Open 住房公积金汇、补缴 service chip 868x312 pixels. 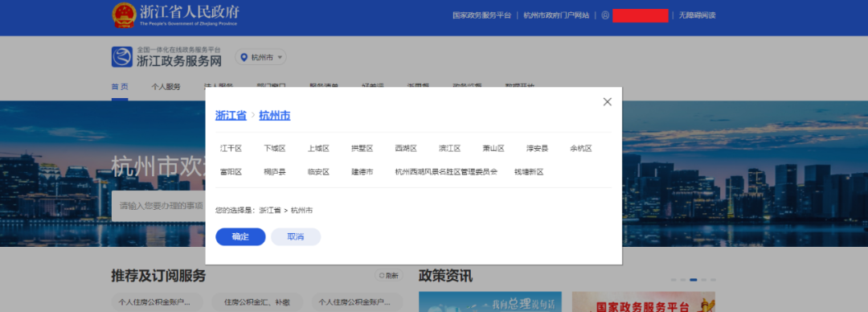257,302
